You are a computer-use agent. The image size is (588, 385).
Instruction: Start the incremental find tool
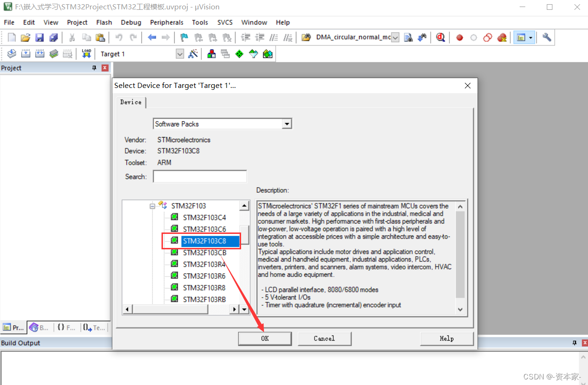point(422,37)
